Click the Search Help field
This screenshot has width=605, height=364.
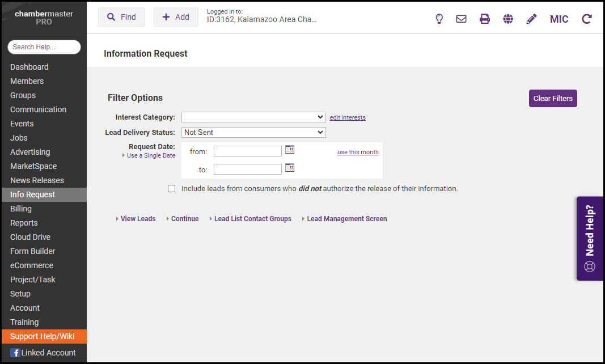click(x=44, y=47)
